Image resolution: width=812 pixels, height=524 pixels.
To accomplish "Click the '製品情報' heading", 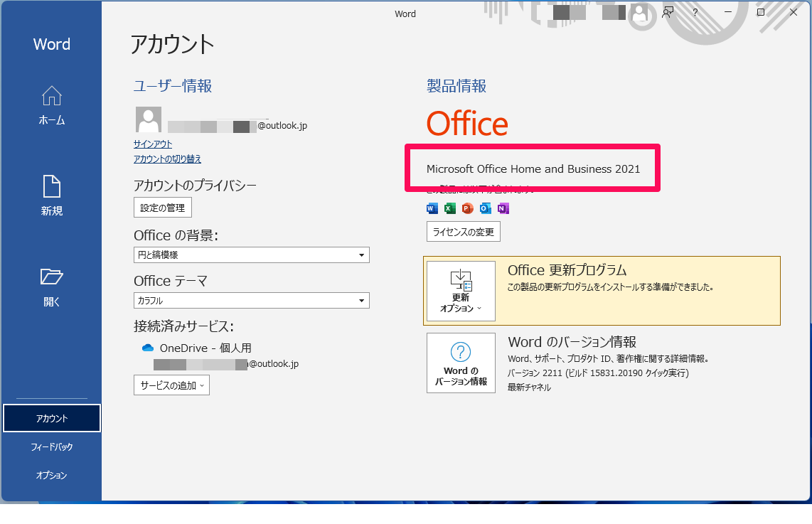I will [456, 86].
